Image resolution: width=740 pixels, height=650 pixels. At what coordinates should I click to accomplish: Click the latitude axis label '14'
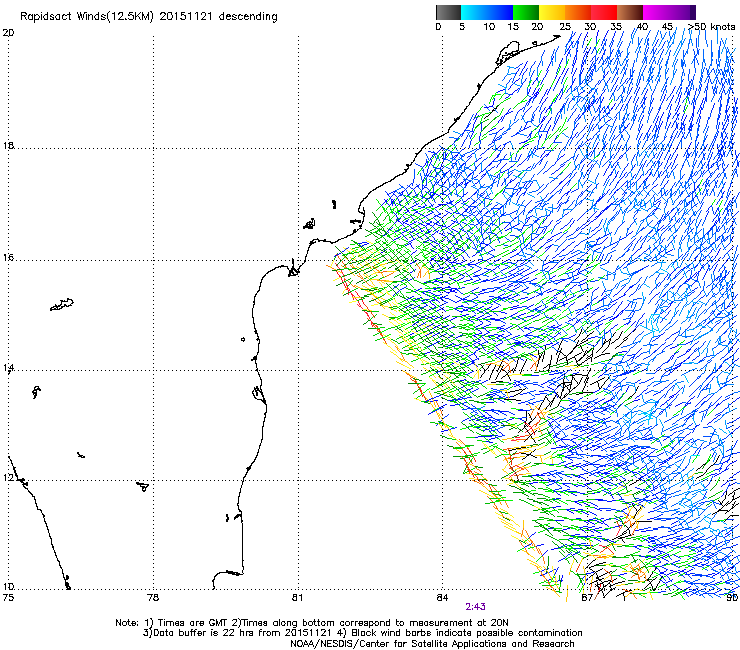tap(8, 368)
